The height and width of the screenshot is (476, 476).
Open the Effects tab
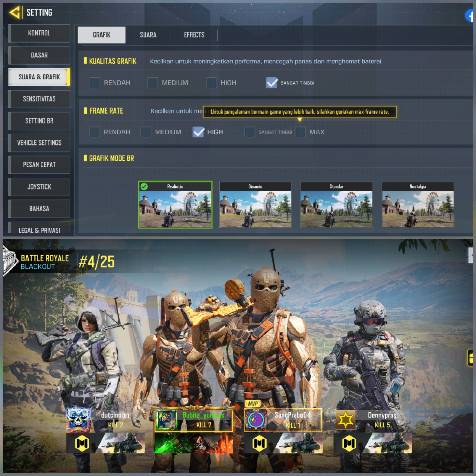[x=194, y=35]
